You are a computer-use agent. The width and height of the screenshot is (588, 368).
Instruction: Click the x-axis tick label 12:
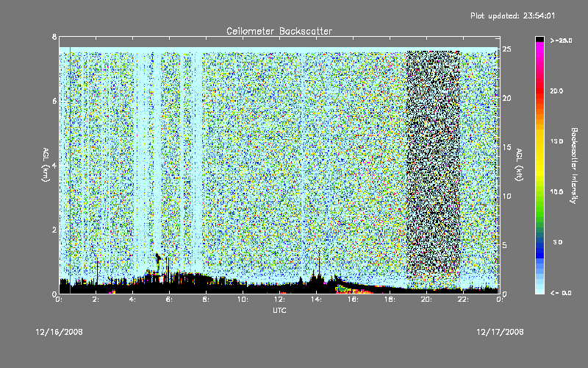click(279, 300)
